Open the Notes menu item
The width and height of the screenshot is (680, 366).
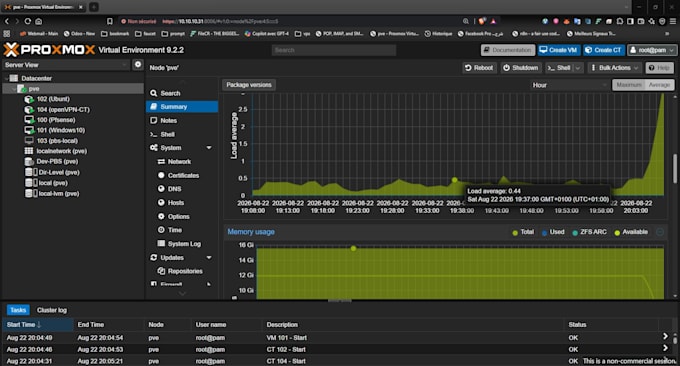pos(168,121)
